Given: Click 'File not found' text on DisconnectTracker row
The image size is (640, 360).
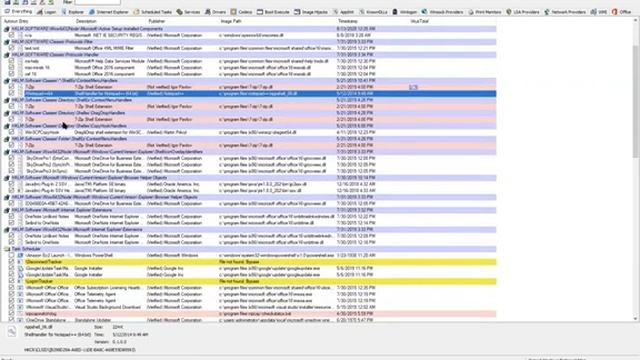Looking at the screenshot, I should coord(239,262).
